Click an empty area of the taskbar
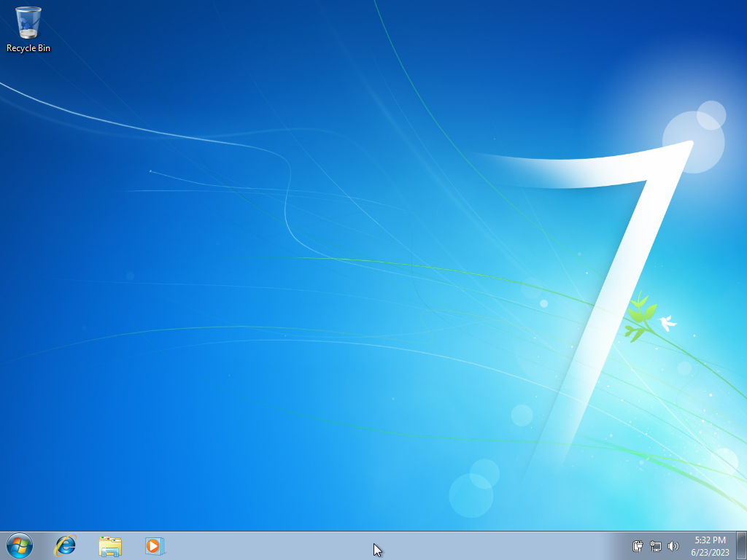The image size is (747, 560). (365, 545)
